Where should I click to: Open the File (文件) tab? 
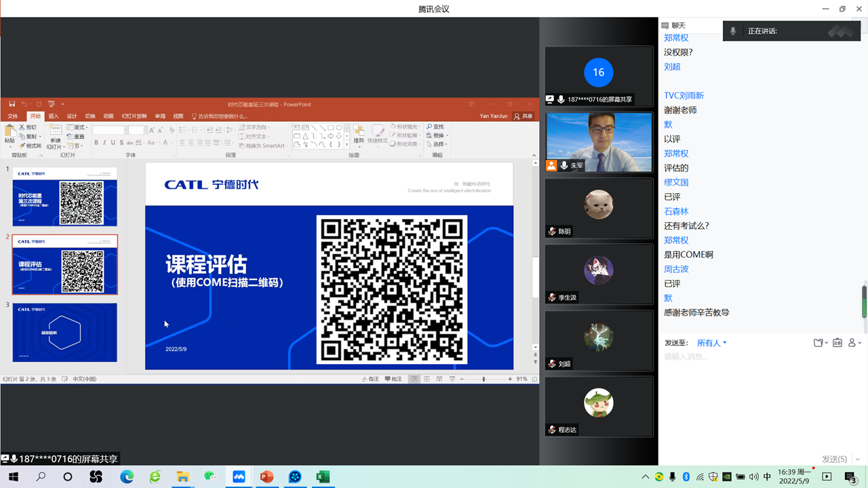pos(13,116)
